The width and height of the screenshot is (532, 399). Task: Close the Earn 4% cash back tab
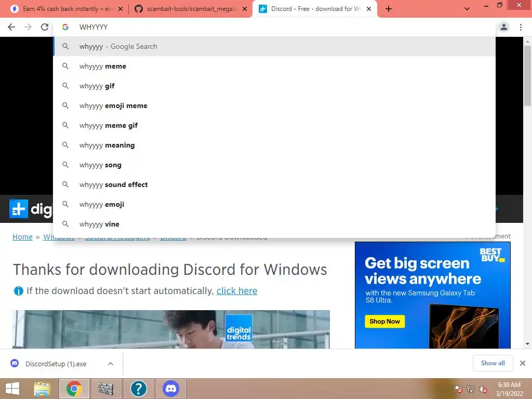pos(121,9)
